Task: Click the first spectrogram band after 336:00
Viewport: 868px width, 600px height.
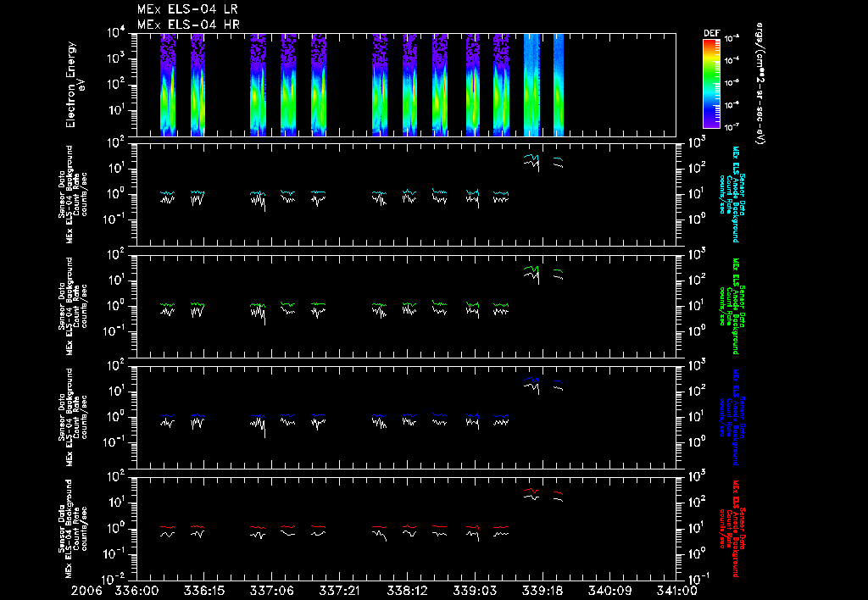Action: 169,85
